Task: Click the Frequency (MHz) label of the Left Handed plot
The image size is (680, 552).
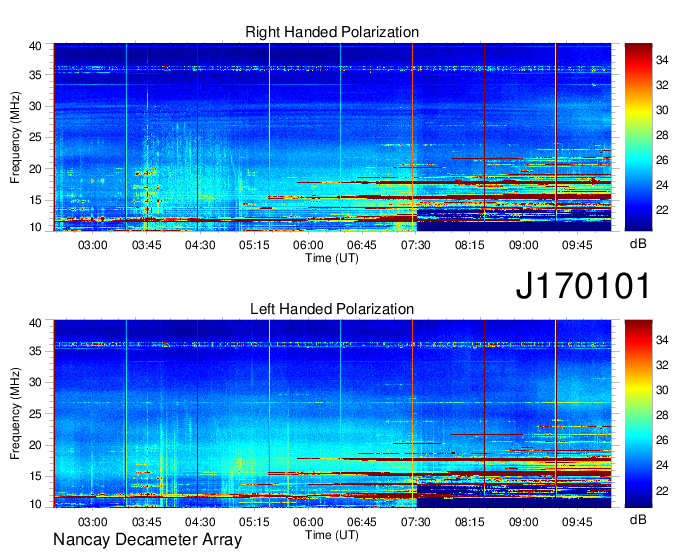Action: (15, 414)
